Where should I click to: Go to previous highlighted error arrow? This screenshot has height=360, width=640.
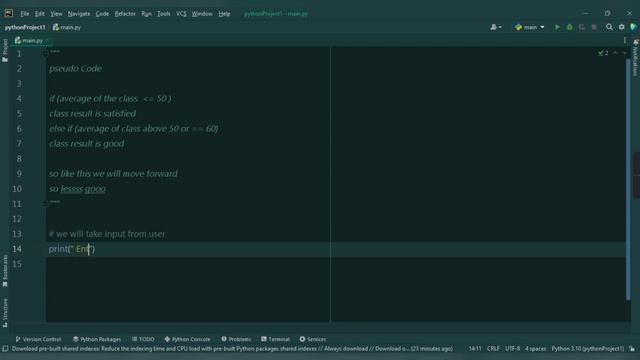tap(615, 53)
